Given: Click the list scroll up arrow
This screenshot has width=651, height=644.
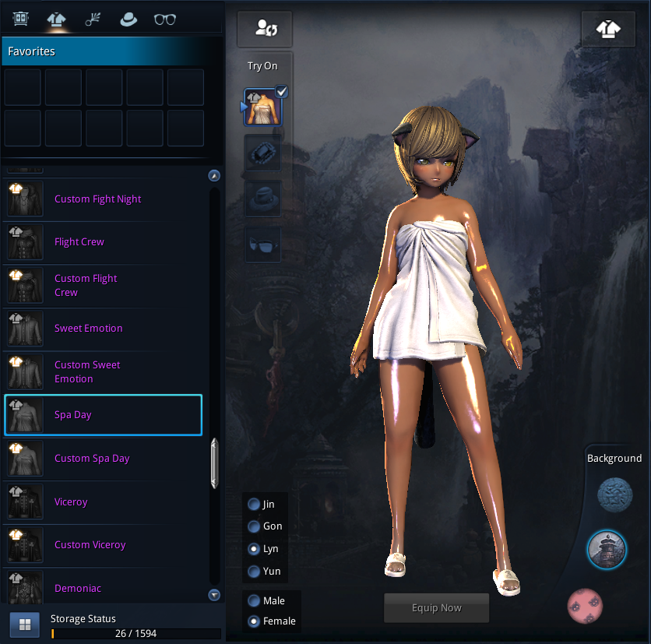Looking at the screenshot, I should (x=214, y=176).
